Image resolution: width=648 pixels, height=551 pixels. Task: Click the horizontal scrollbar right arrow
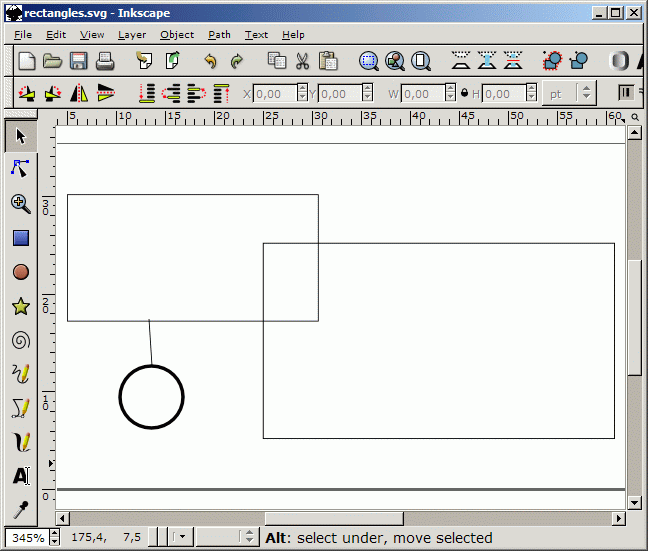coord(619,518)
